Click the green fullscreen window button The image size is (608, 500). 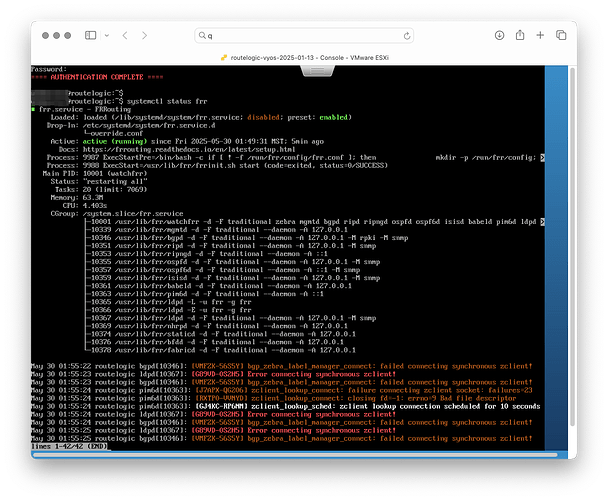tap(67, 35)
